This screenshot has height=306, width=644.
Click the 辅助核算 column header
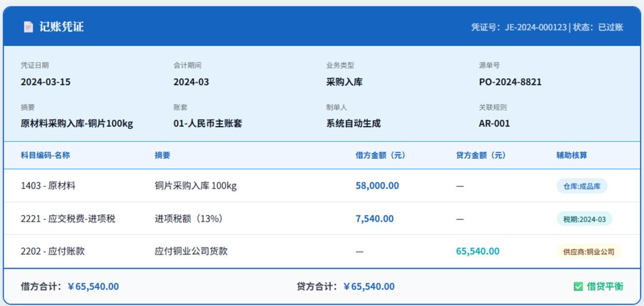coord(572,155)
